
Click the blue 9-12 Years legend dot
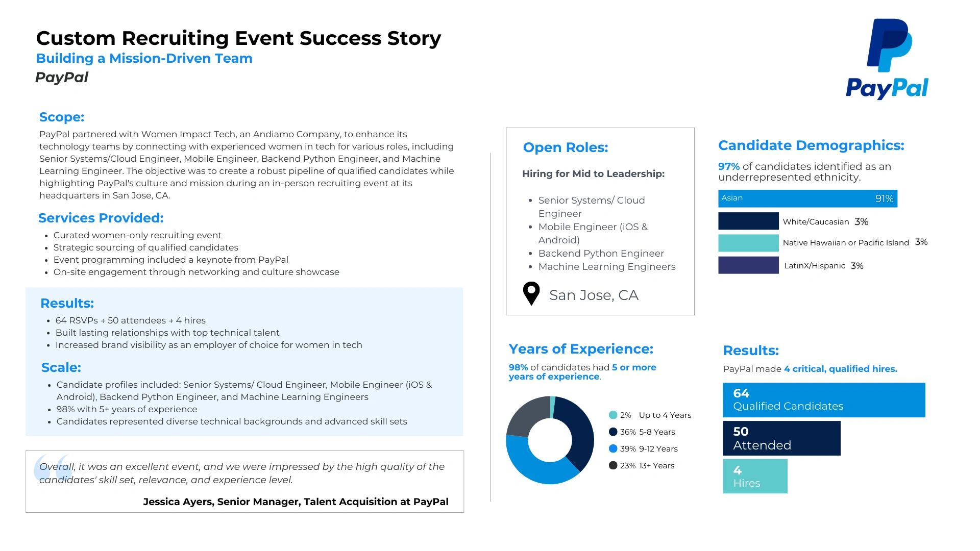pyautogui.click(x=613, y=448)
